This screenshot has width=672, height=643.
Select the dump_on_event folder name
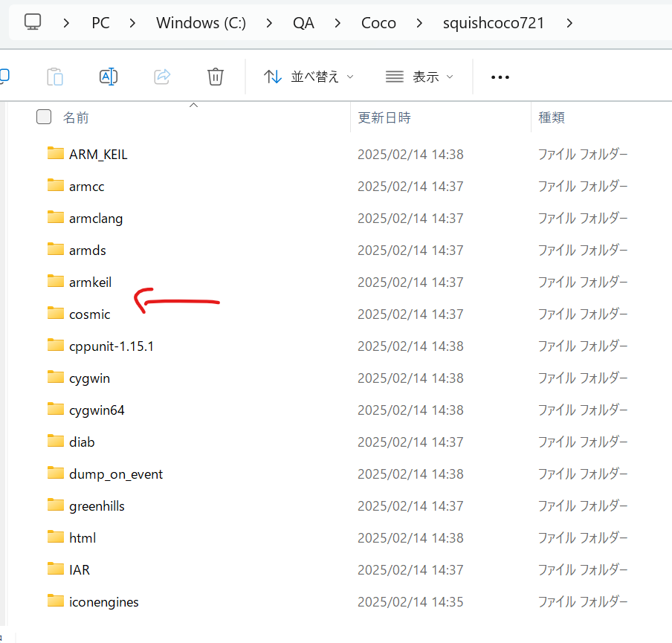pyautogui.click(x=116, y=474)
